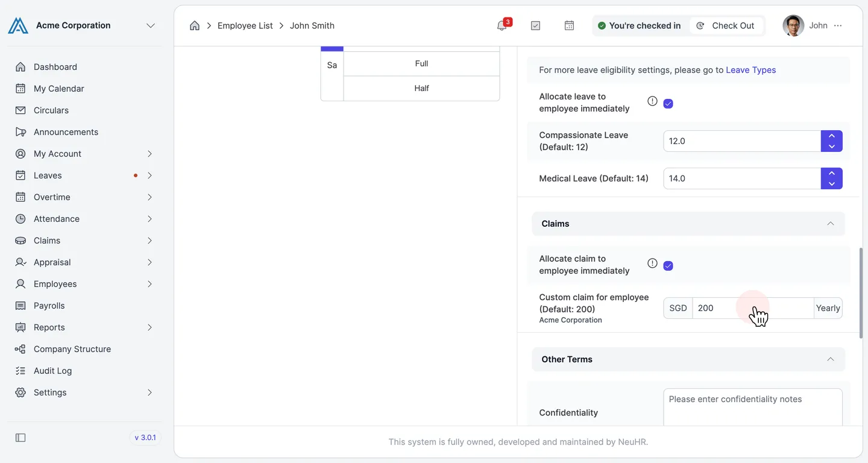868x463 pixels.
Task: Collapse sidebar using panel toggle icon
Action: pos(20,438)
